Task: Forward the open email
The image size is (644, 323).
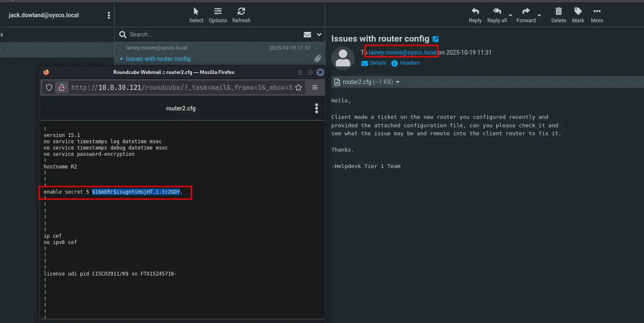Action: [x=526, y=15]
